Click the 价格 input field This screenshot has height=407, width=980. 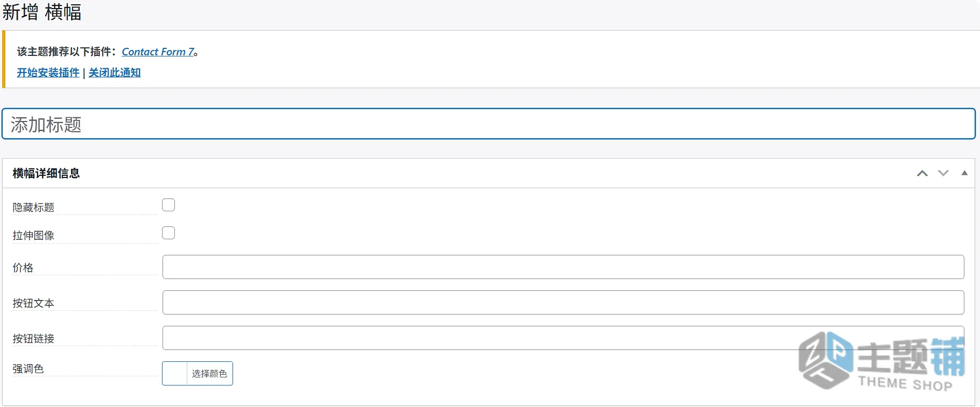point(563,267)
